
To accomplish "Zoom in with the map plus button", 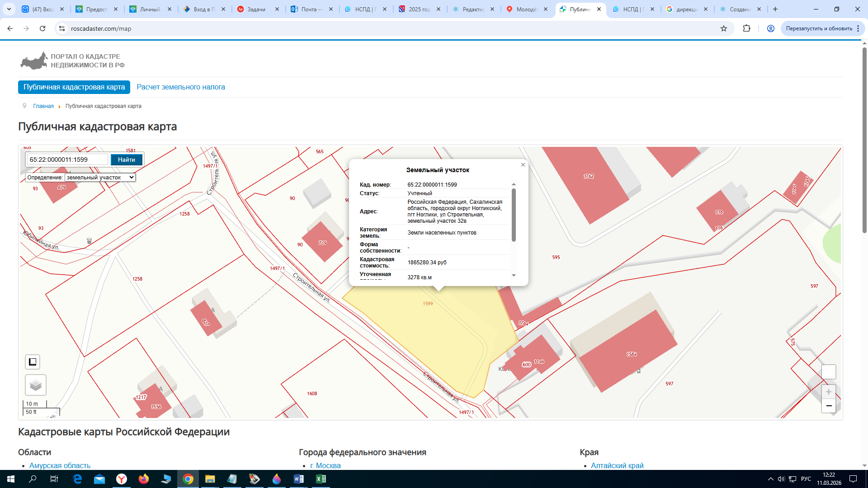I will (828, 392).
